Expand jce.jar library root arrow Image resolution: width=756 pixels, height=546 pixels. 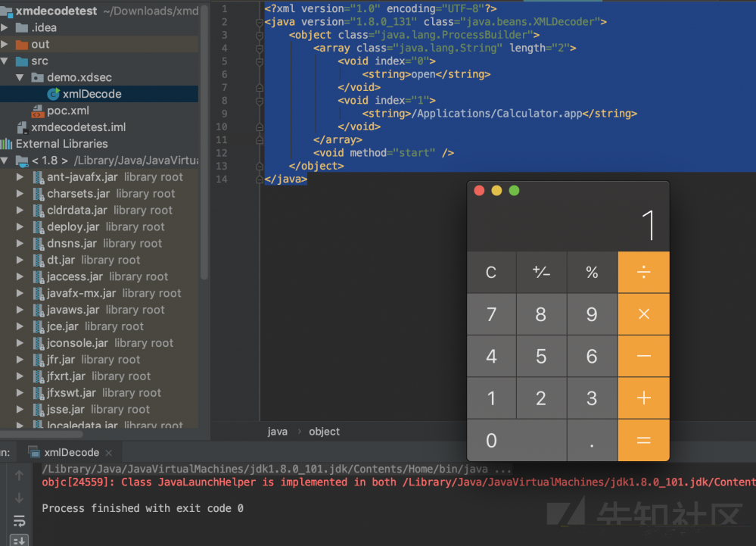click(x=20, y=326)
